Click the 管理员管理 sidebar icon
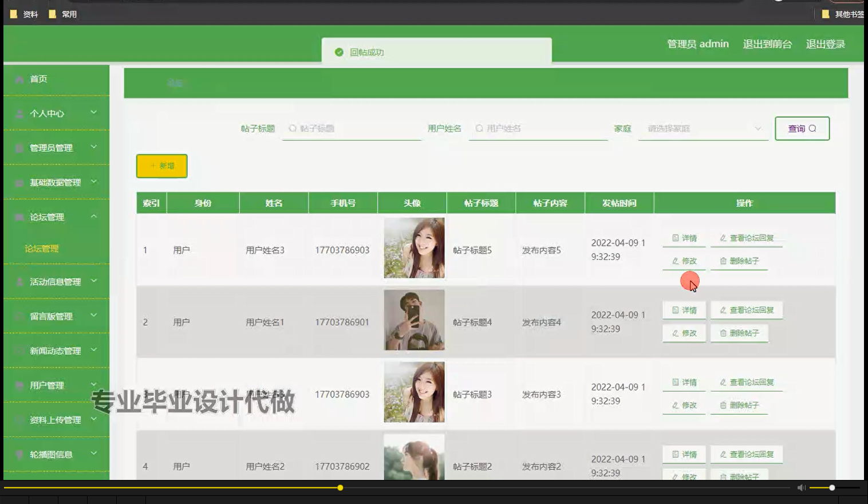Viewport: 868px width, 504px height. [x=19, y=148]
